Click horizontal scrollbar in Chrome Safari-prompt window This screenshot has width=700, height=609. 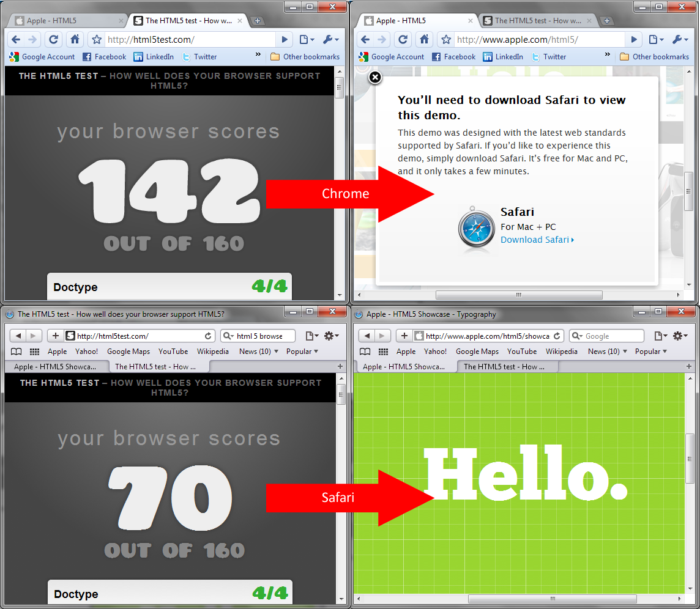click(519, 295)
